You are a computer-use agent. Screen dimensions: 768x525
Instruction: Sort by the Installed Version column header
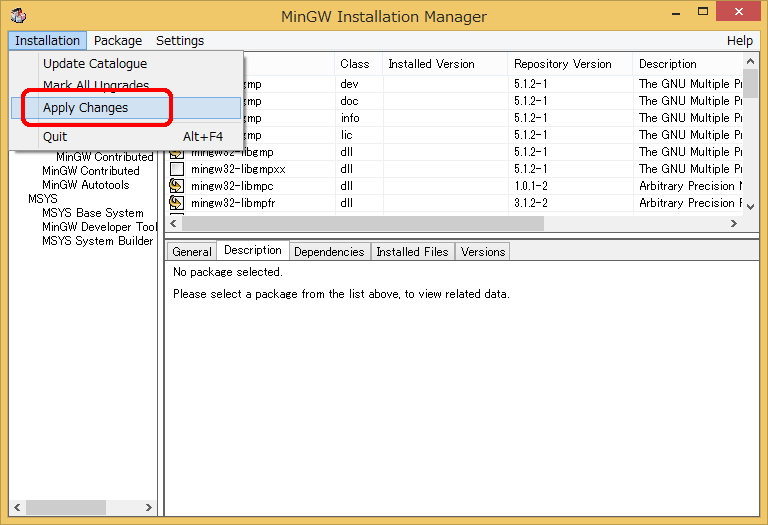[x=445, y=64]
